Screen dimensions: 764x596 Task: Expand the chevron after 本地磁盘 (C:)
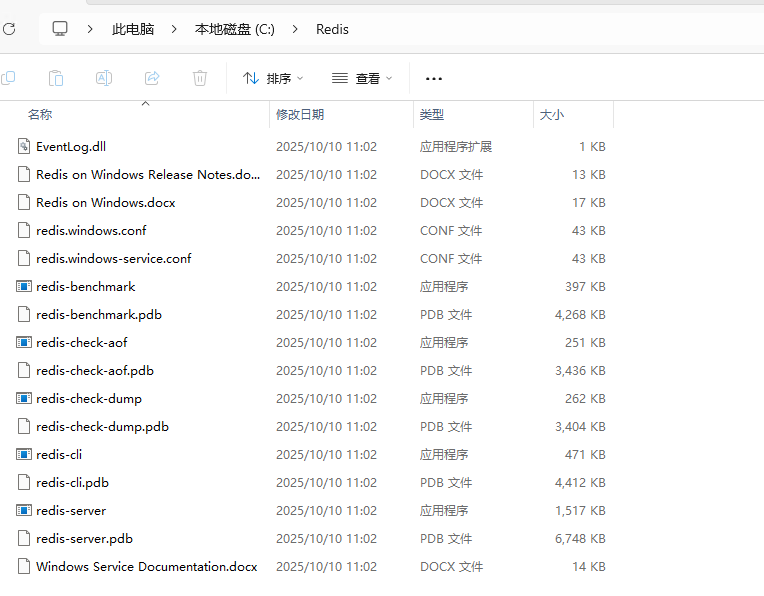pos(295,29)
